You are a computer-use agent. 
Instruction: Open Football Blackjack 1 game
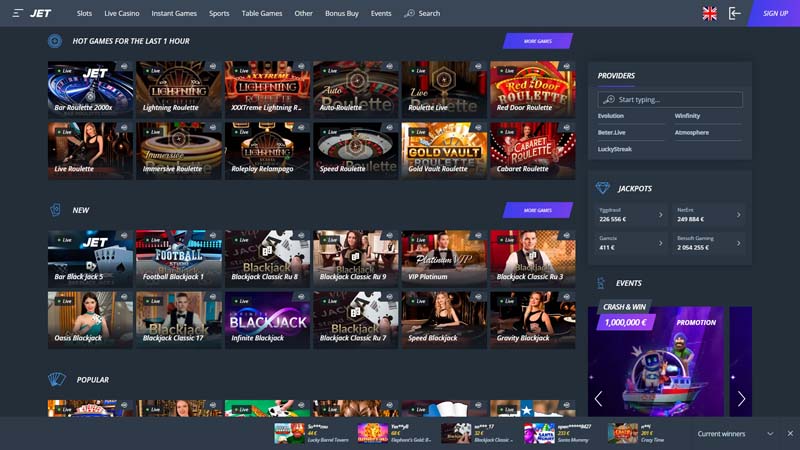click(179, 259)
